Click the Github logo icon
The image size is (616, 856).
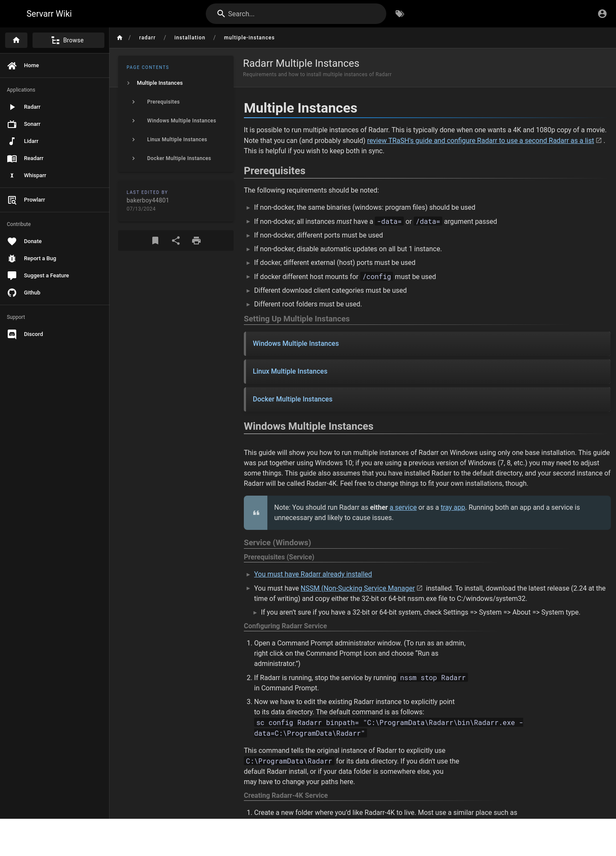coord(12,293)
